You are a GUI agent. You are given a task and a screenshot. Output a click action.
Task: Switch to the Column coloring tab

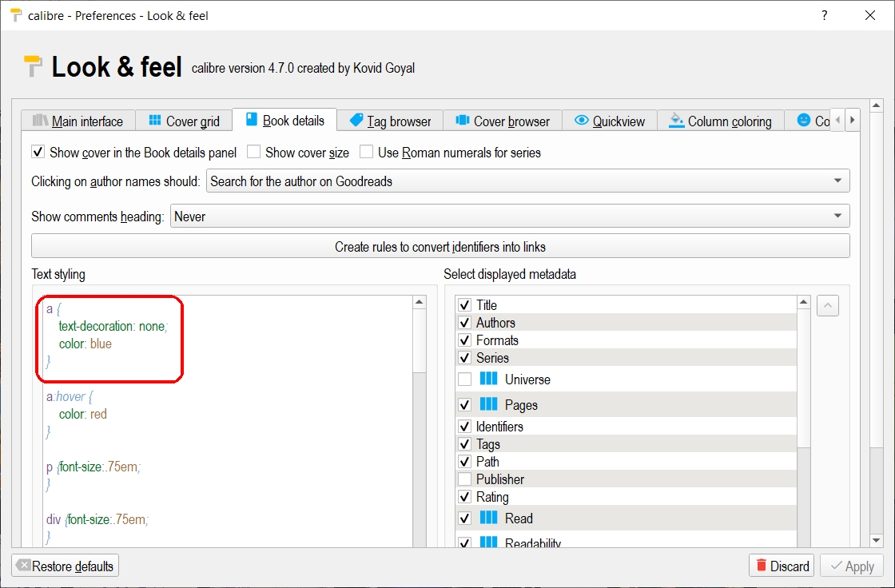720,121
